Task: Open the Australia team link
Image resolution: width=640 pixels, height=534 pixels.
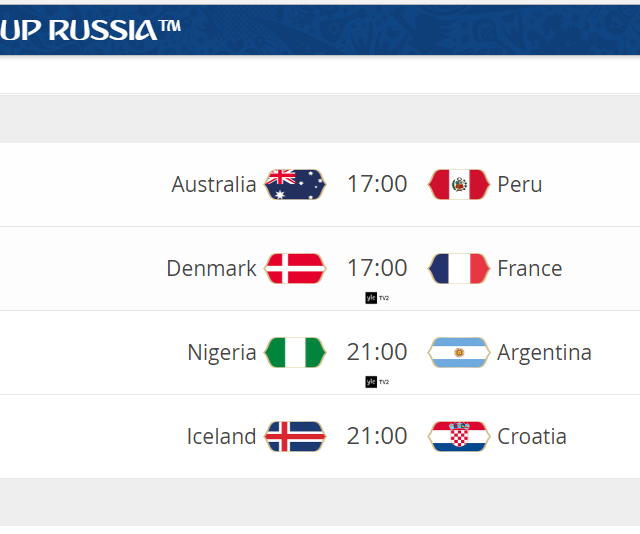Action: (x=214, y=184)
